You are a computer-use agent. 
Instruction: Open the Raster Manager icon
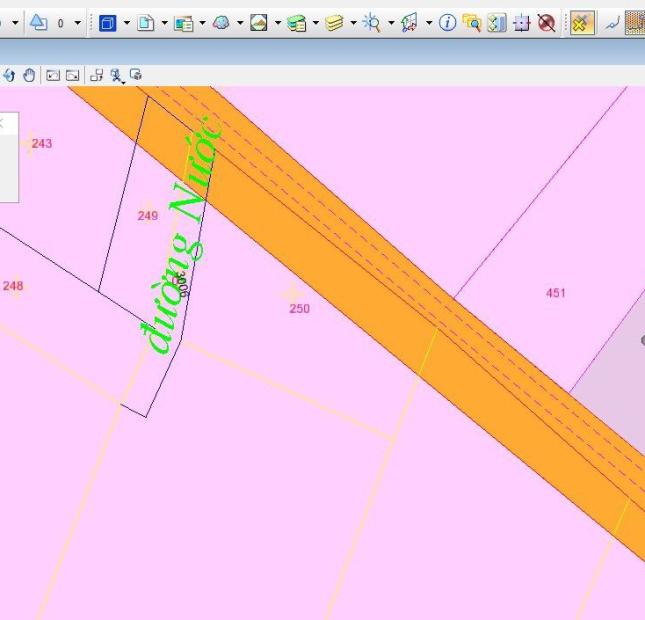pyautogui.click(x=183, y=23)
